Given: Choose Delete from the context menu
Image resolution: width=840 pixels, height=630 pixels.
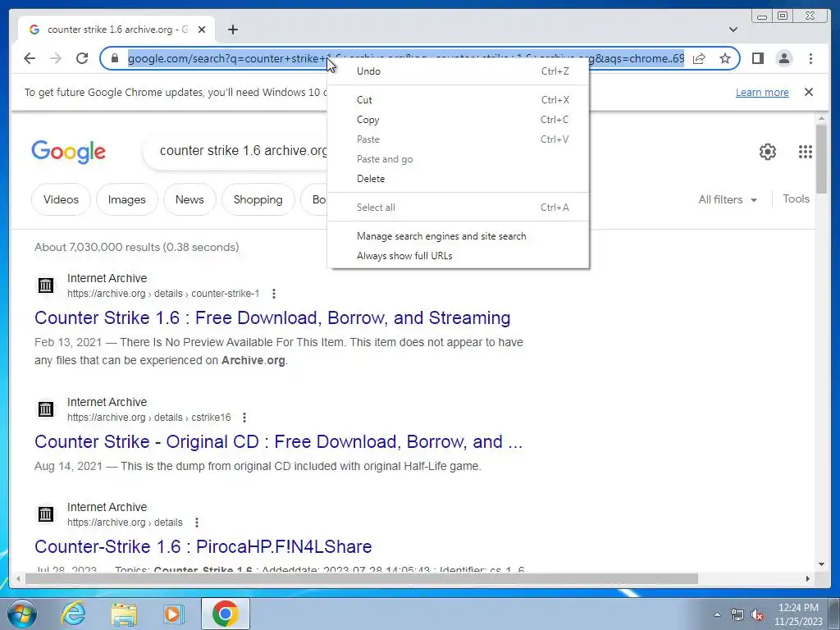Looking at the screenshot, I should point(458,178).
